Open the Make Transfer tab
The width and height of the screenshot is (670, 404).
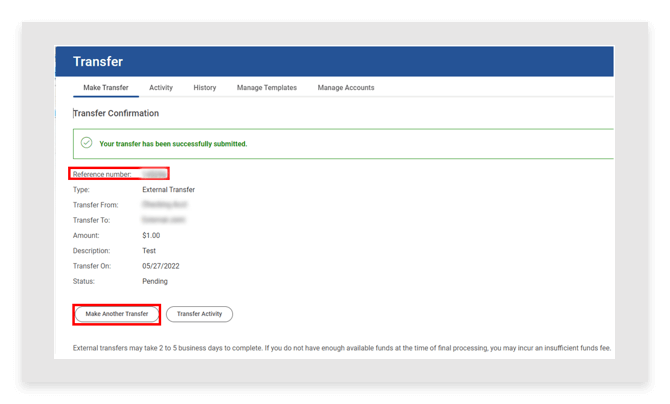tap(106, 88)
